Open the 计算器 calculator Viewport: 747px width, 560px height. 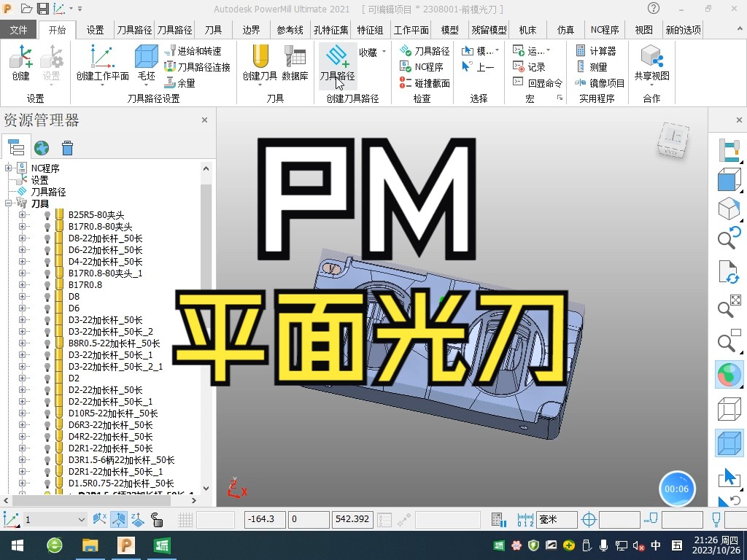click(596, 51)
